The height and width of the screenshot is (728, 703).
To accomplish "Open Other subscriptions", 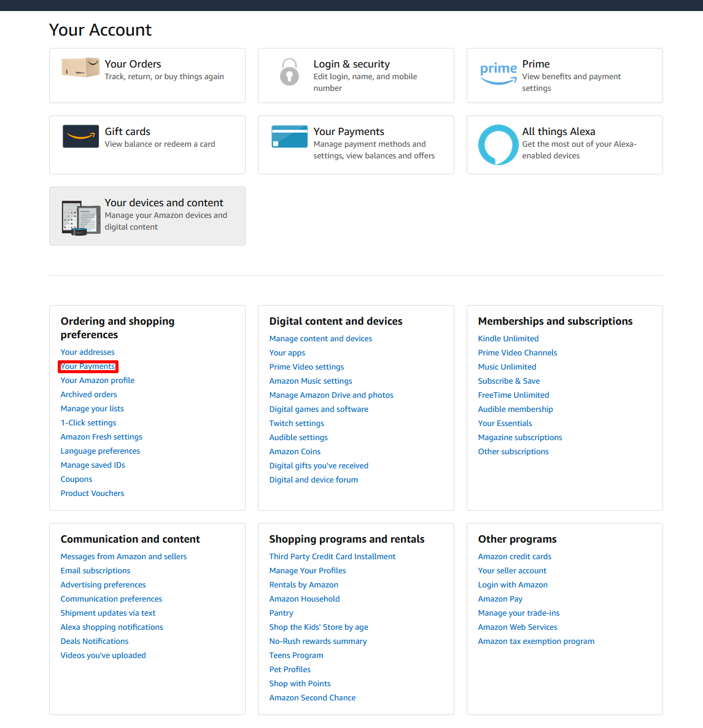I will tap(513, 451).
